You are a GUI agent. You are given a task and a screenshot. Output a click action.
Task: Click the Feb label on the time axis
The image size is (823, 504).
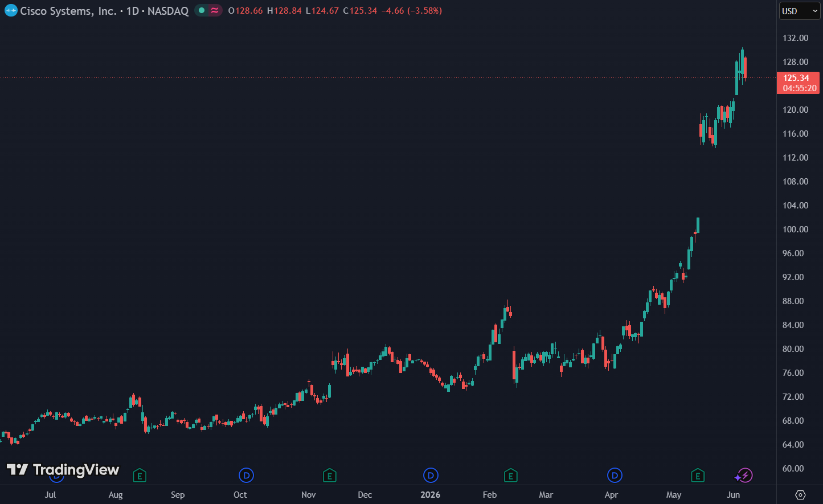490,495
